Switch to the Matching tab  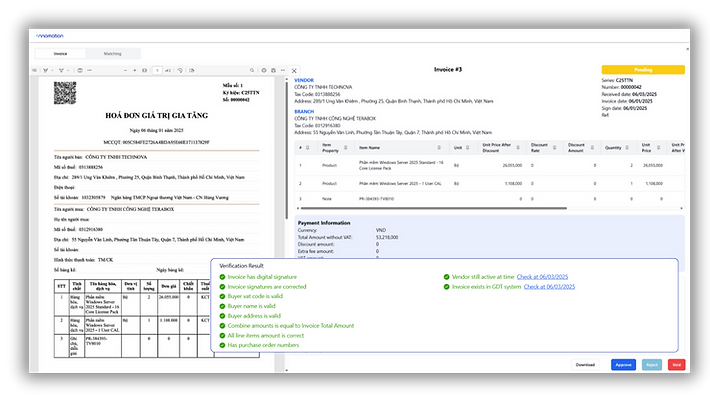(112, 53)
